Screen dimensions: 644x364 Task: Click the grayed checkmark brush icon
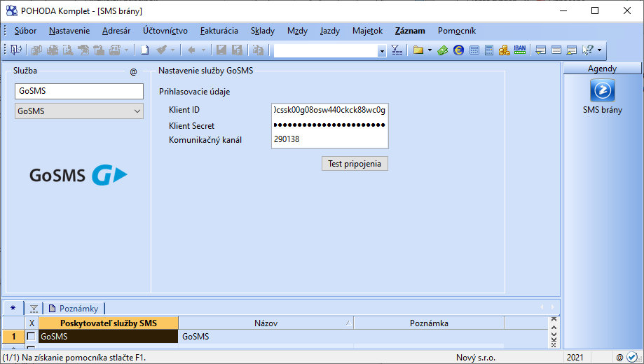pyautogui.click(x=161, y=50)
